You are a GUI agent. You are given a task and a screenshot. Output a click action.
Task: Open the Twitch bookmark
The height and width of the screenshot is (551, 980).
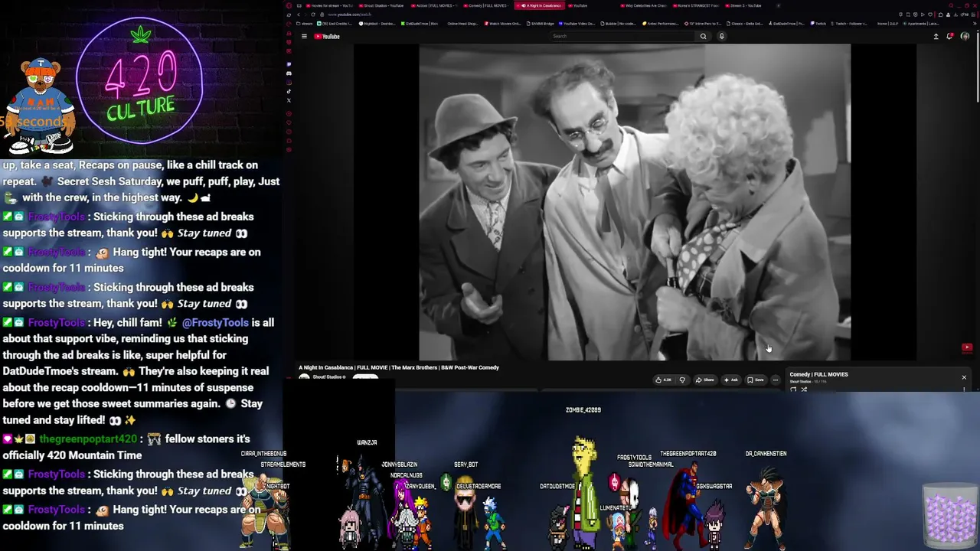coord(819,24)
